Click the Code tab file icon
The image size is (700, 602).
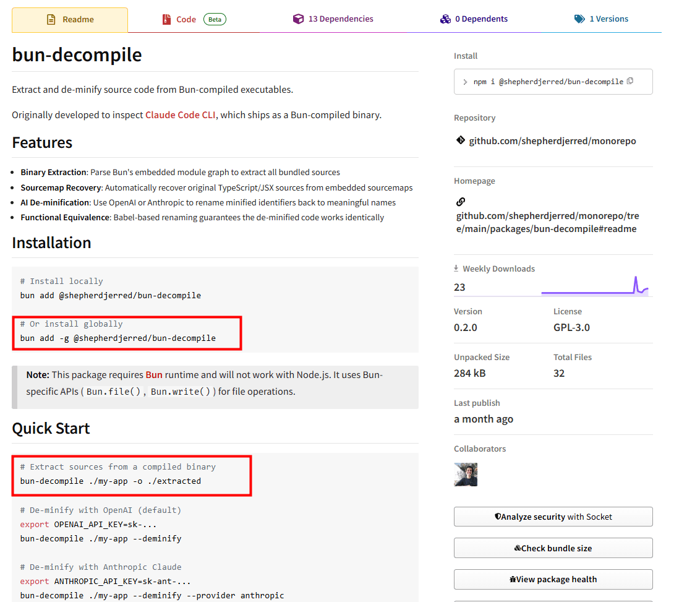click(x=166, y=19)
